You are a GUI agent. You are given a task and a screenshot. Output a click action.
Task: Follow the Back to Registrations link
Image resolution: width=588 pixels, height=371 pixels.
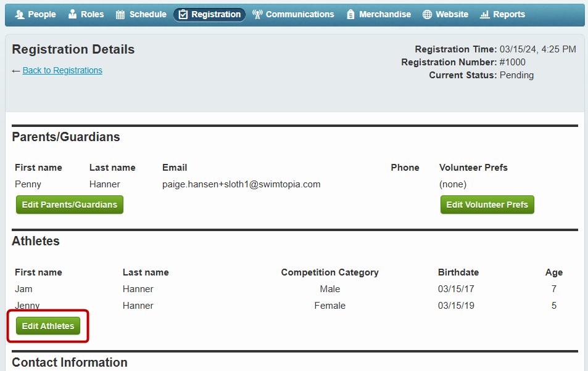click(62, 70)
